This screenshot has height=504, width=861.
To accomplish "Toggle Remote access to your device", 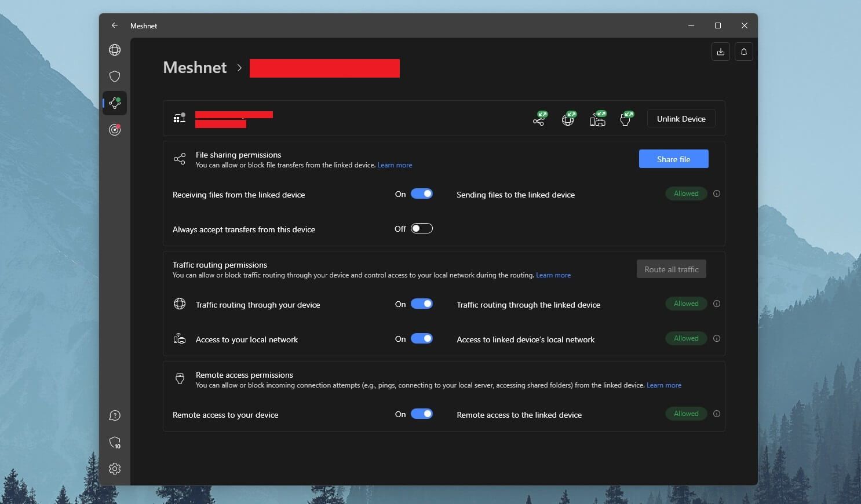I will [422, 414].
